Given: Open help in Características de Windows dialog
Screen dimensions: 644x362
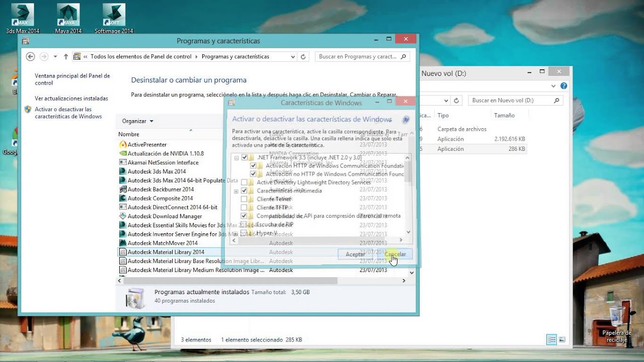Looking at the screenshot, I should pos(406,120).
